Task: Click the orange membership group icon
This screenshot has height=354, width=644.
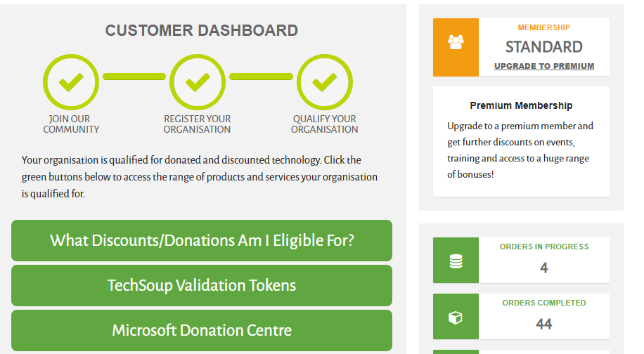Action: pos(456,42)
